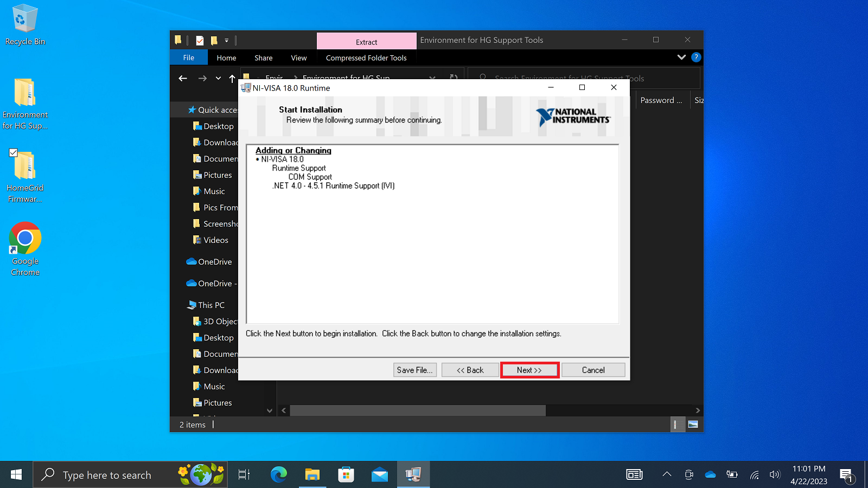Open battery status tray icon

(732, 474)
